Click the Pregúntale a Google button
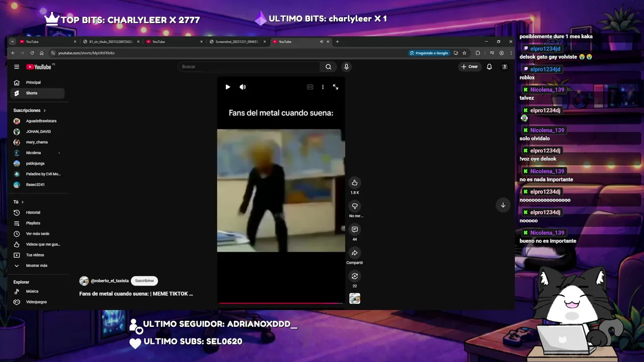644x362 pixels. click(x=429, y=53)
